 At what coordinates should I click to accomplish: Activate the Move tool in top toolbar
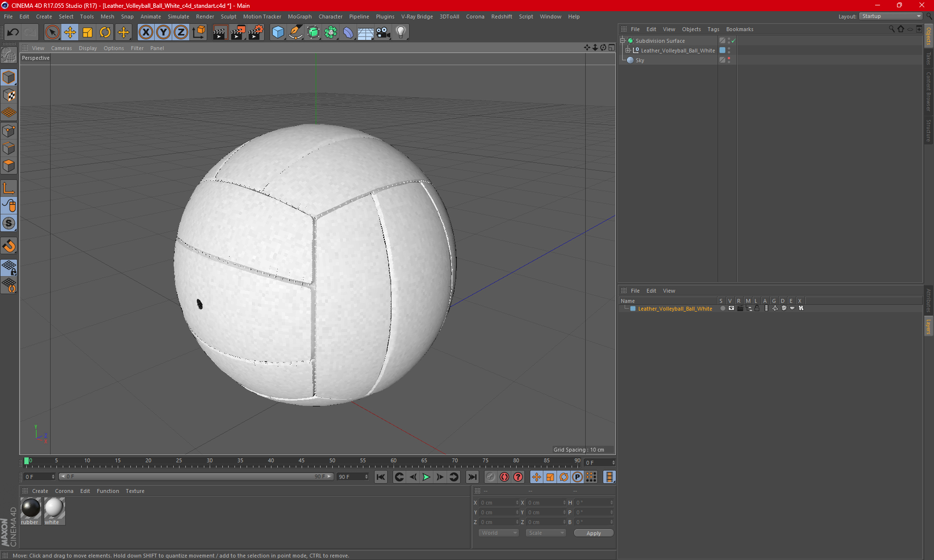pos(70,32)
